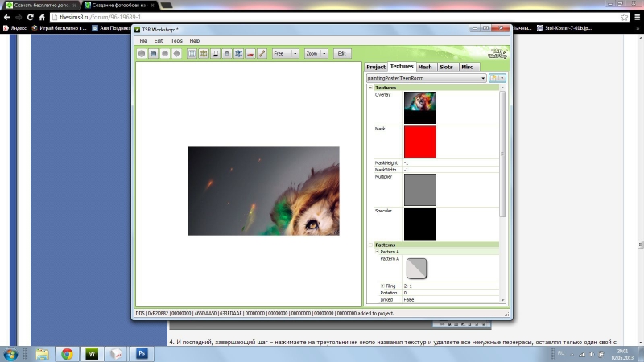The width and height of the screenshot is (644, 362).
Task: Open File Explorer from the taskbar
Action: [x=42, y=354]
